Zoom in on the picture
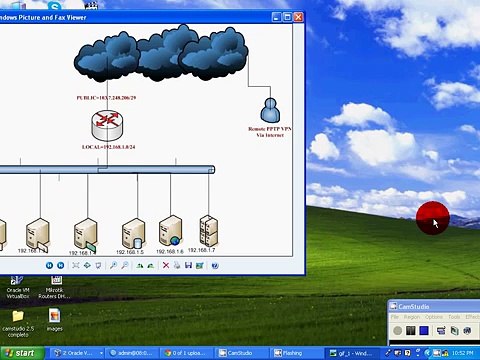This screenshot has height=360, width=480. pos(113,265)
